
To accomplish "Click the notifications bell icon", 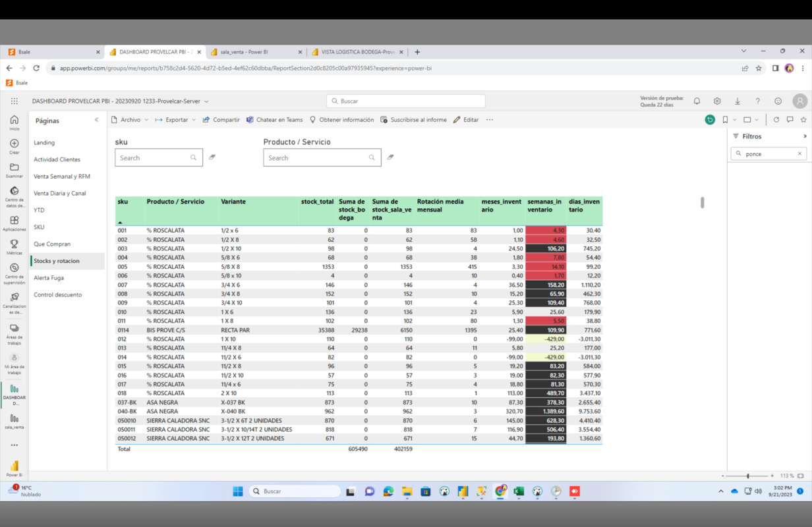I will click(697, 101).
